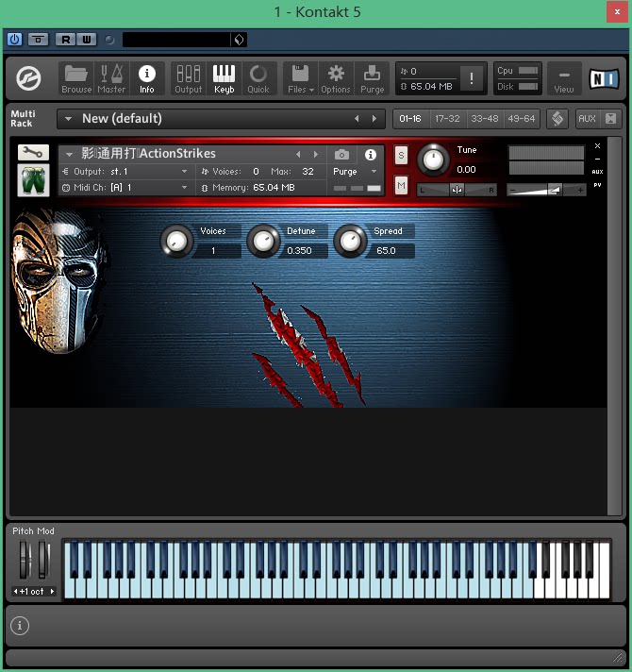
Task: Enable automation Read button R
Action: (x=66, y=40)
